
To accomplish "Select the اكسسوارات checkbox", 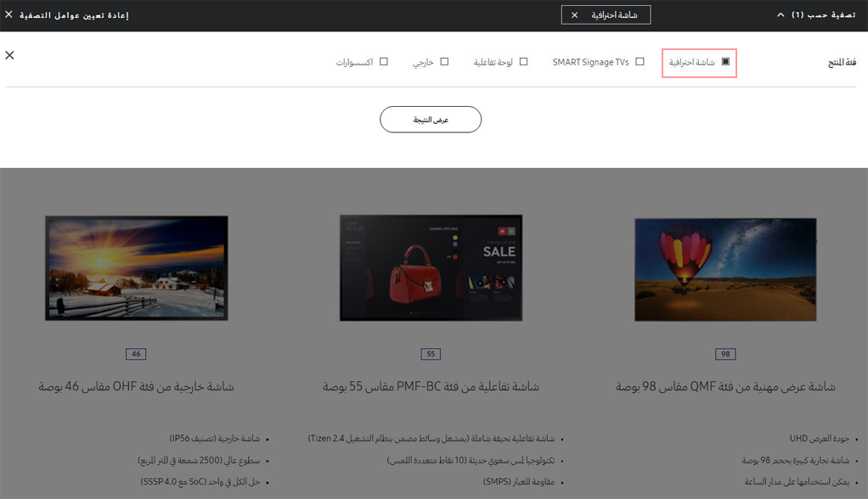I will pos(384,61).
